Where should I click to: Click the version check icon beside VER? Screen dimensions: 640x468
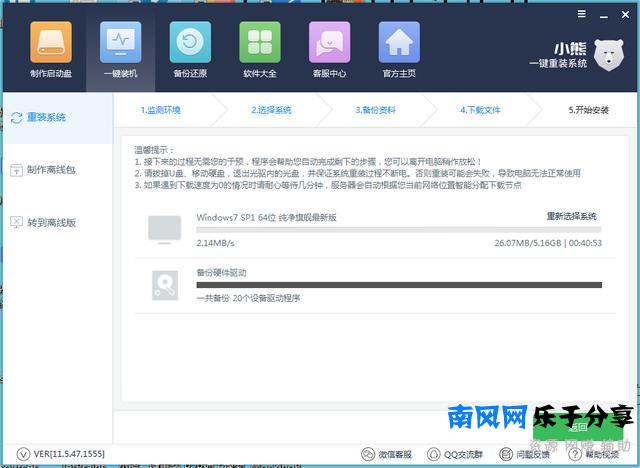tap(23, 454)
